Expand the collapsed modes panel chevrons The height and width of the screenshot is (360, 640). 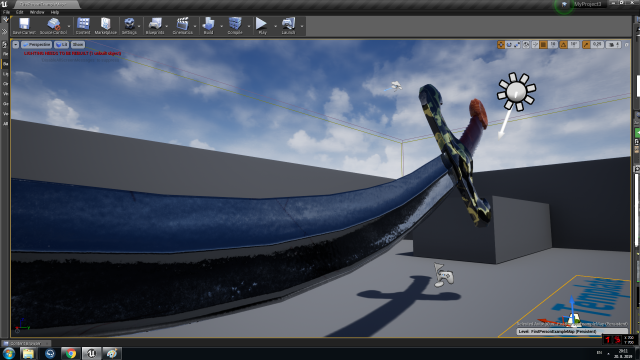click(x=4, y=31)
